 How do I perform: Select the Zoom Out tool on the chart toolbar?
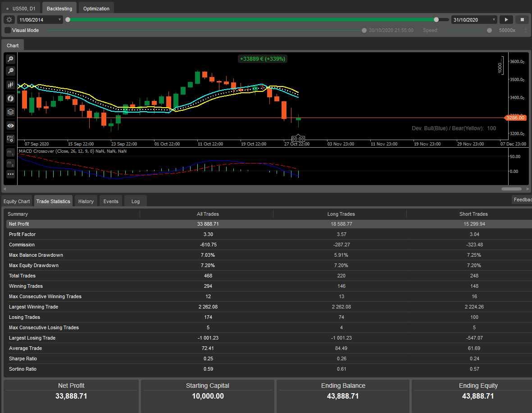tap(10, 71)
